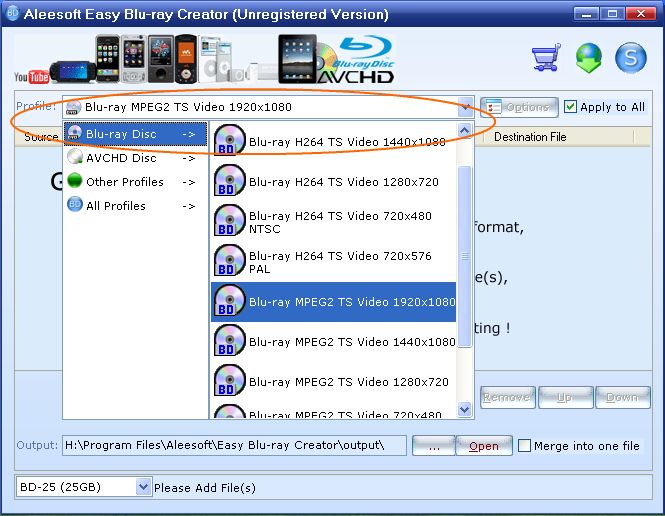The height and width of the screenshot is (516, 665).
Task: Click BD icon of H264 720x576 PAL
Action: (x=229, y=260)
